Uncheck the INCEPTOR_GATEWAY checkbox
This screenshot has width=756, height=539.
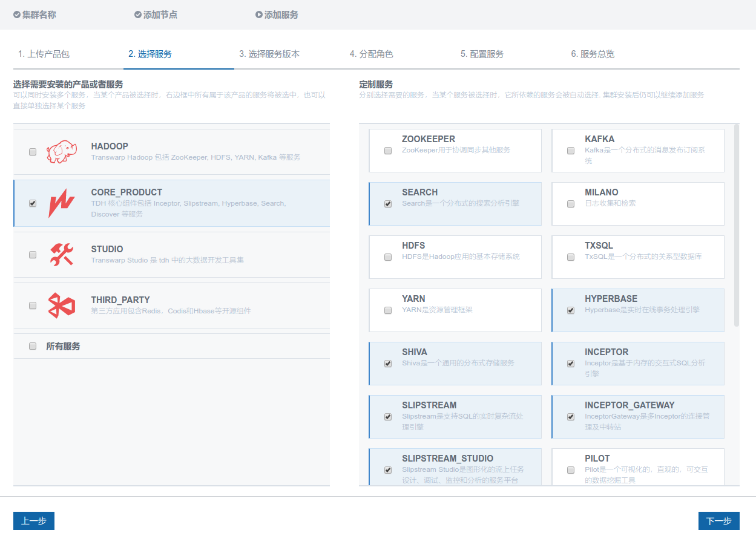(x=571, y=417)
